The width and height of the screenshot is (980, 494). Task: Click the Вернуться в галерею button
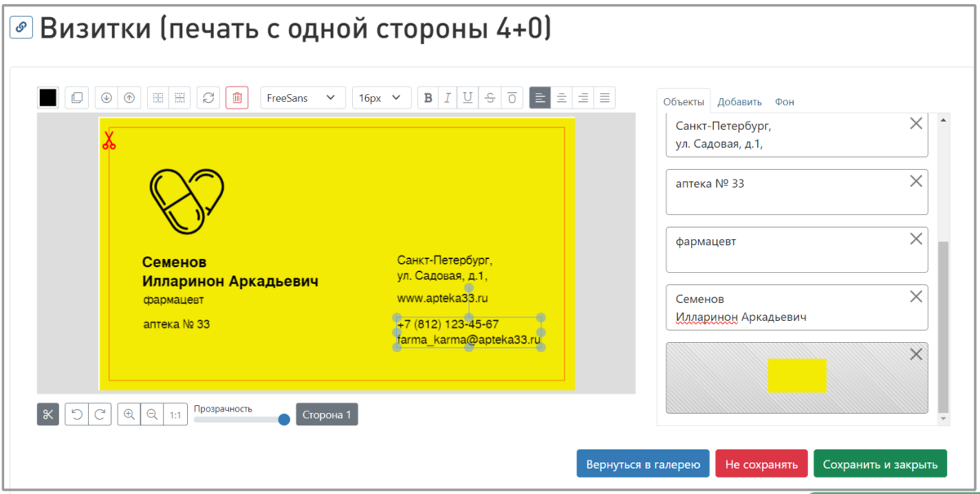[643, 464]
